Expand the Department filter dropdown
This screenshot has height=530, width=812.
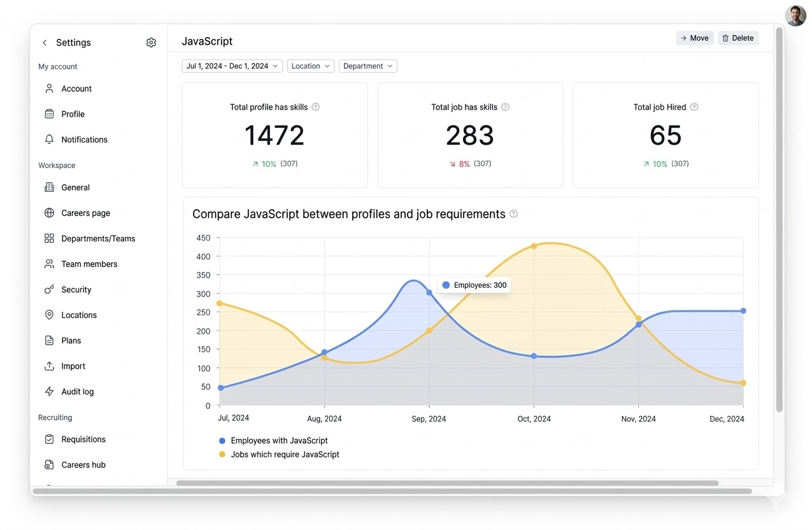tap(368, 66)
